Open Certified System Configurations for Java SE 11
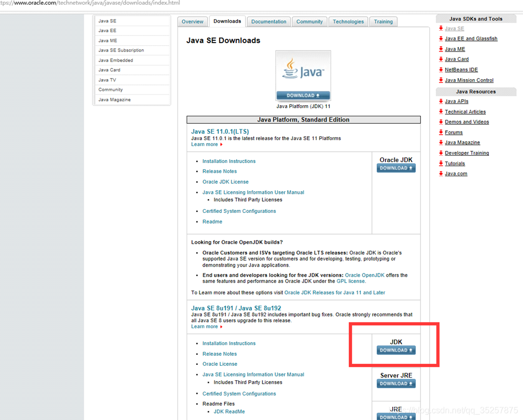523x420 pixels. (239, 211)
